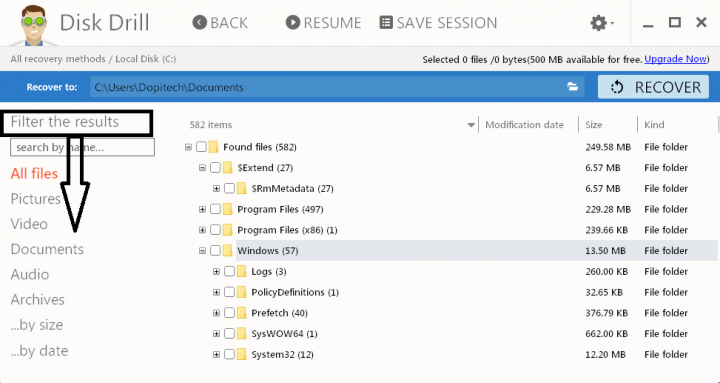Sort by Kind column header
Image resolution: width=720 pixels, height=383 pixels.
tap(654, 125)
